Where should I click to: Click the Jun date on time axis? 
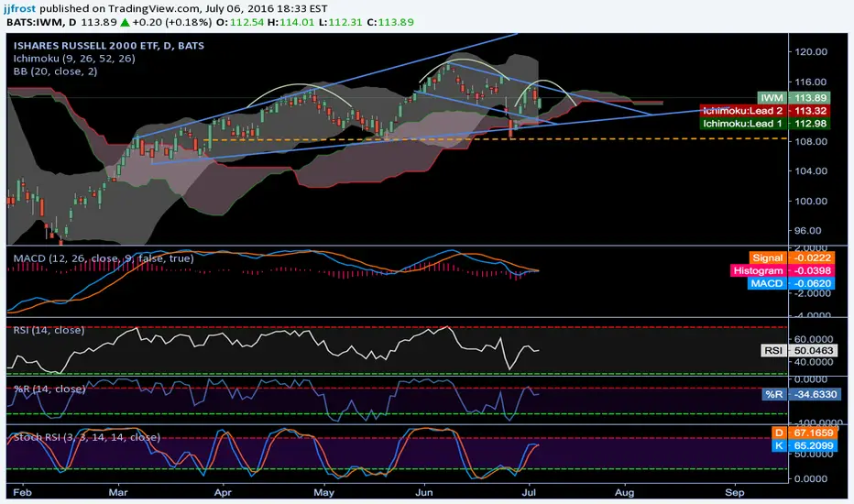coord(423,493)
